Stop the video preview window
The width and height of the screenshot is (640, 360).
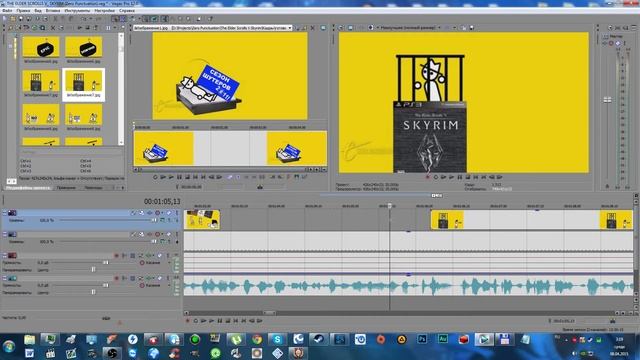[468, 177]
